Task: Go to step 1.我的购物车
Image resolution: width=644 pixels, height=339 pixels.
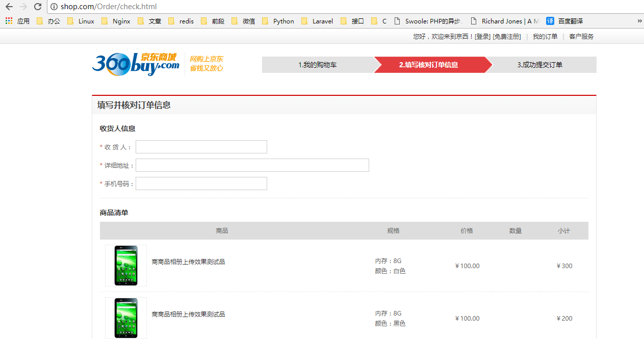Action: (317, 65)
